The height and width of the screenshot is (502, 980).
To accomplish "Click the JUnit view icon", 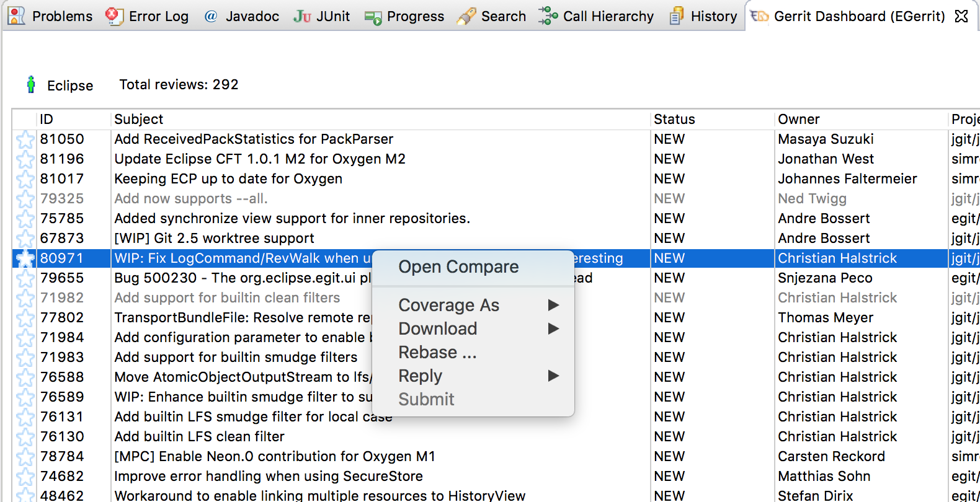I will pyautogui.click(x=302, y=16).
